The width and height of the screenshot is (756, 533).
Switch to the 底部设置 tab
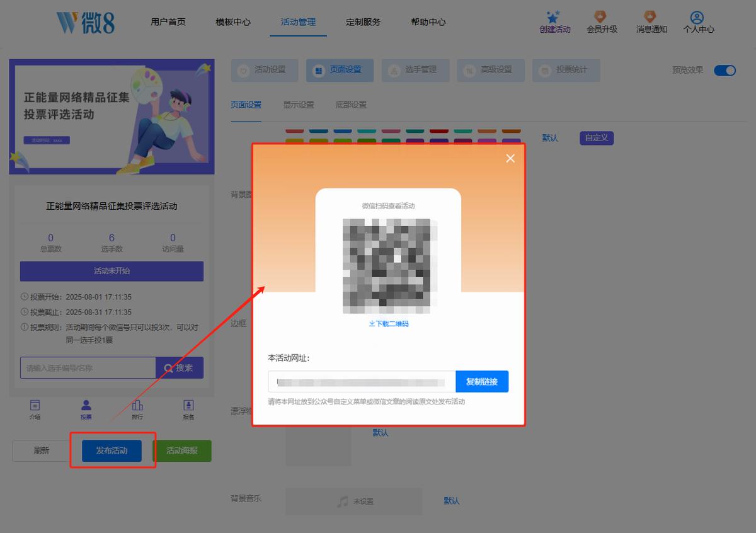351,105
